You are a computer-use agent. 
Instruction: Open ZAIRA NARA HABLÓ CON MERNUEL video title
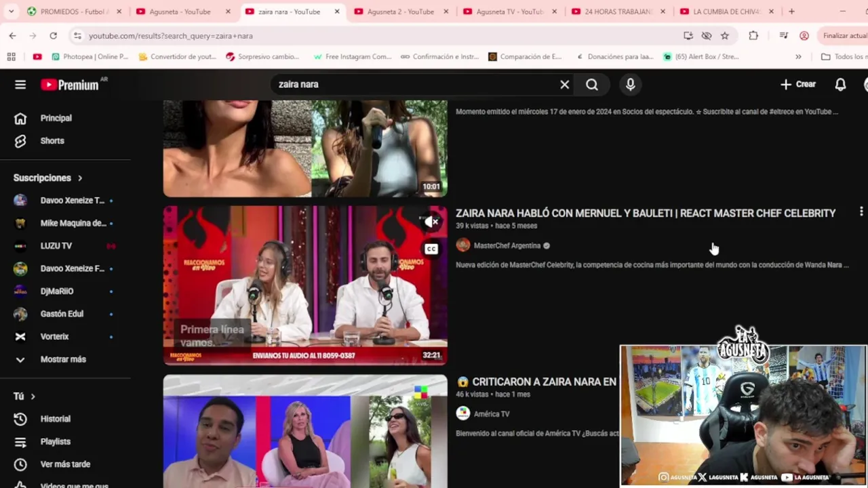pyautogui.click(x=646, y=213)
